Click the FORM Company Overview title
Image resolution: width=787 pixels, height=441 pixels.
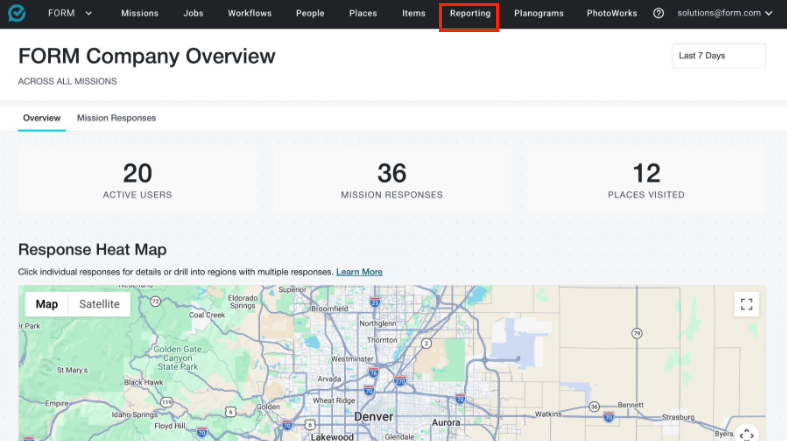pos(147,56)
